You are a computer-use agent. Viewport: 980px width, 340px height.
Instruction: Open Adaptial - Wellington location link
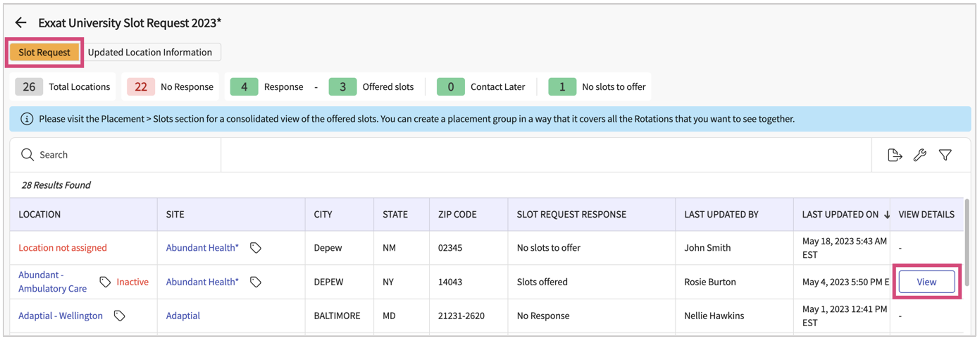click(61, 316)
